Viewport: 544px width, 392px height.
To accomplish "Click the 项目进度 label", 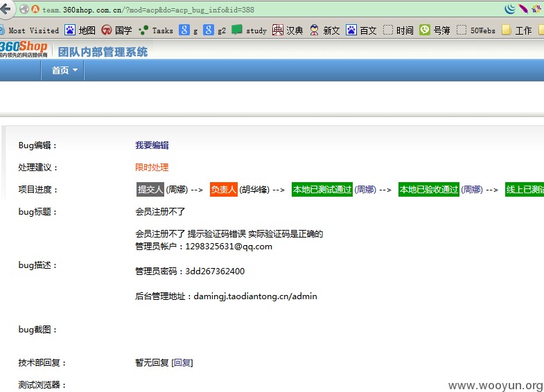I will point(38,190).
